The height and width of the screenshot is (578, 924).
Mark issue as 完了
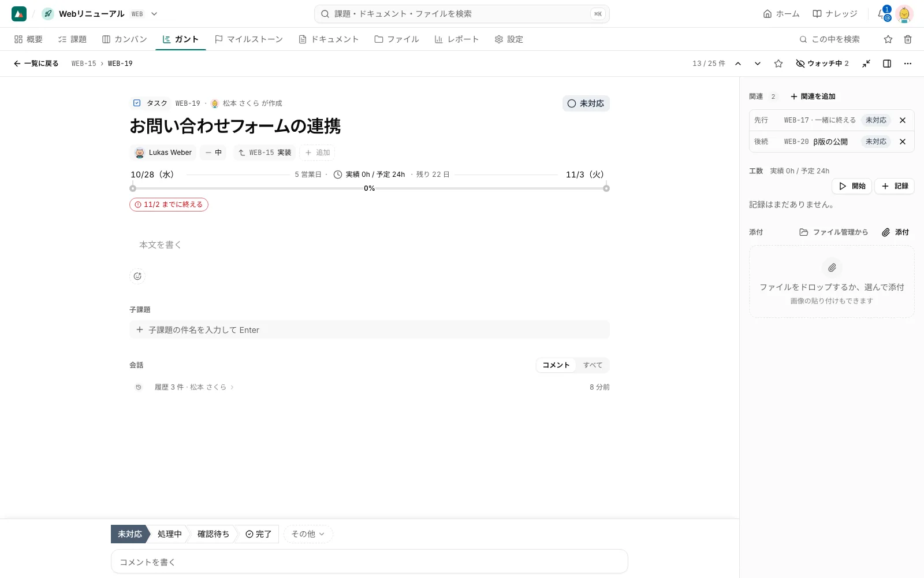(x=258, y=534)
